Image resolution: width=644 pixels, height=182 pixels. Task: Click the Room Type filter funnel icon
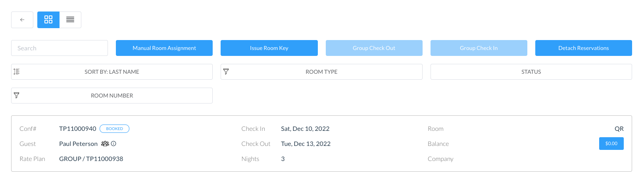tap(226, 72)
